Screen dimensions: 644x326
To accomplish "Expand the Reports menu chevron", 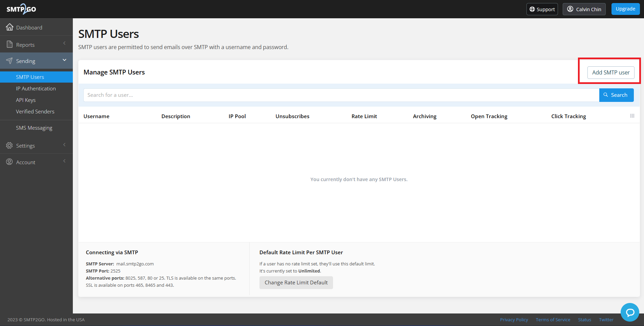I will pyautogui.click(x=64, y=43).
